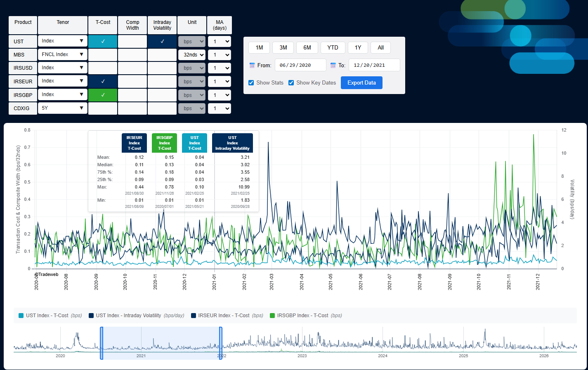
Task: Click the Tradeweb watermark text
Action: coord(47,274)
